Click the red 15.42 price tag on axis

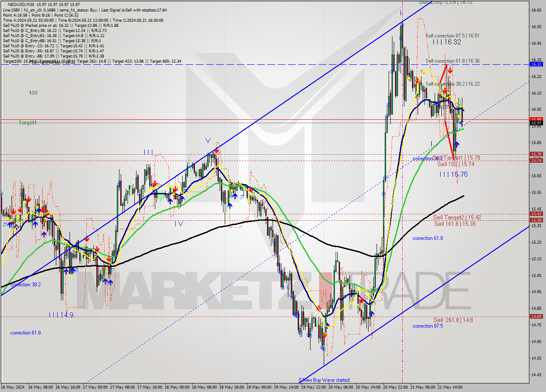pos(536,214)
